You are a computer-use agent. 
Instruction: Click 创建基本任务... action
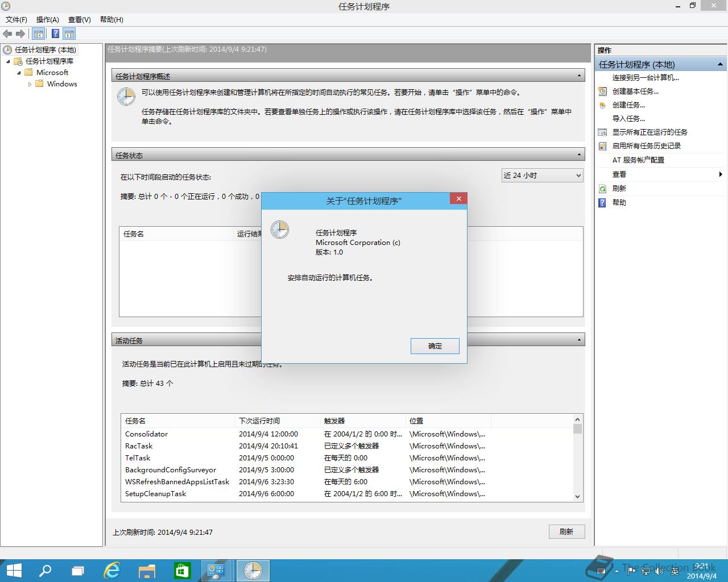tap(635, 92)
